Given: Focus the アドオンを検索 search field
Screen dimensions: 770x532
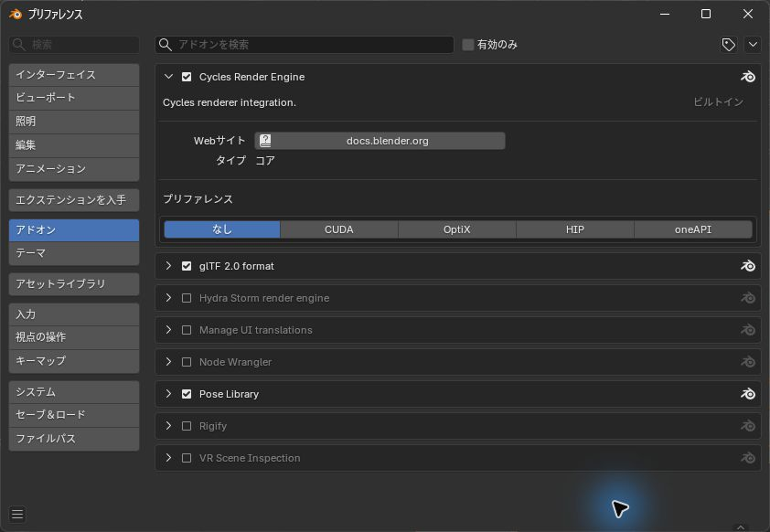Looking at the screenshot, I should 305,45.
